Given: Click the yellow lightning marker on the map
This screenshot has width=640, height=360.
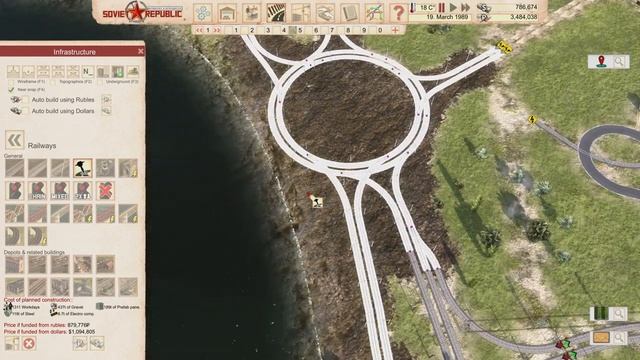Looking at the screenshot, I should [x=532, y=120].
